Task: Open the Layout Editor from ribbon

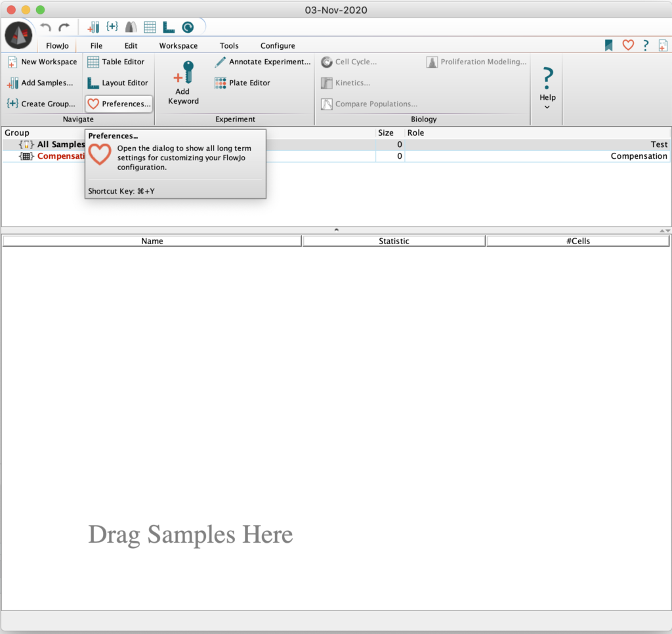Action: tap(118, 83)
